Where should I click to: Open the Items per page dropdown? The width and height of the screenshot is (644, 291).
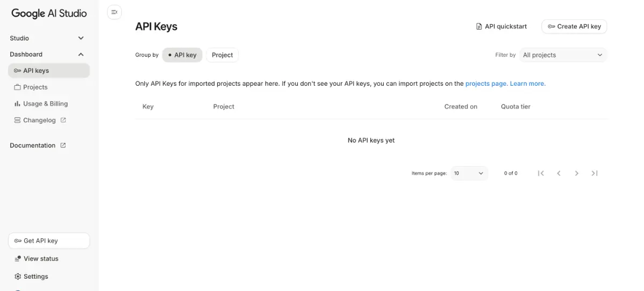coord(469,173)
